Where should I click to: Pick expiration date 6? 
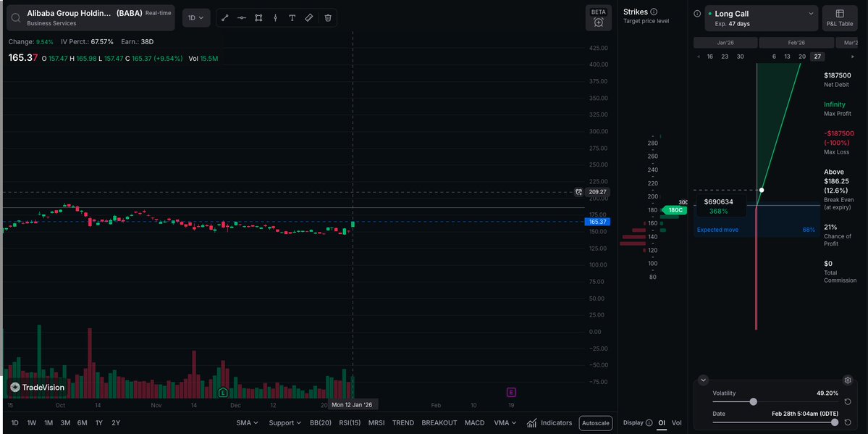(x=774, y=57)
